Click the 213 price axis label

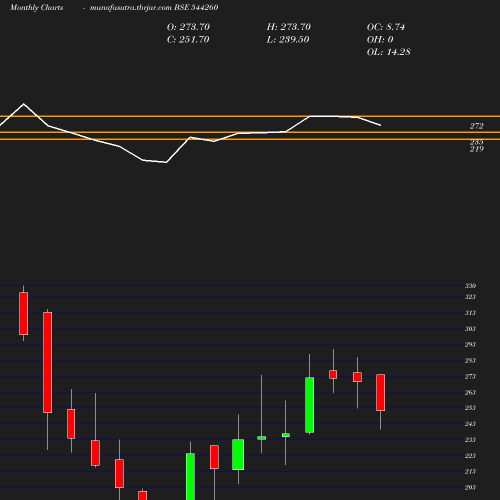[x=470, y=471]
